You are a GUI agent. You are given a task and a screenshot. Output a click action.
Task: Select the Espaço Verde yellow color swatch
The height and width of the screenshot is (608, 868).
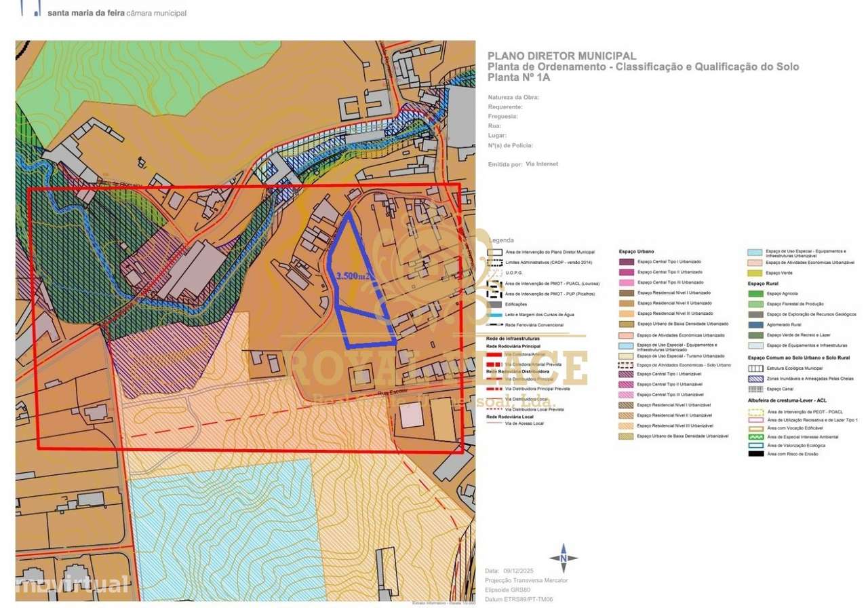pos(755,273)
